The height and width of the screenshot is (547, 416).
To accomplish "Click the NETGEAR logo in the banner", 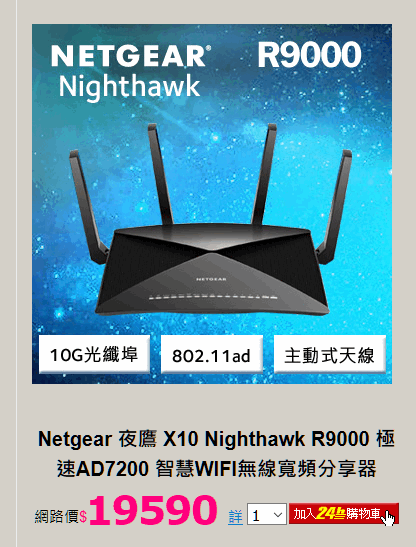I will tap(131, 57).
